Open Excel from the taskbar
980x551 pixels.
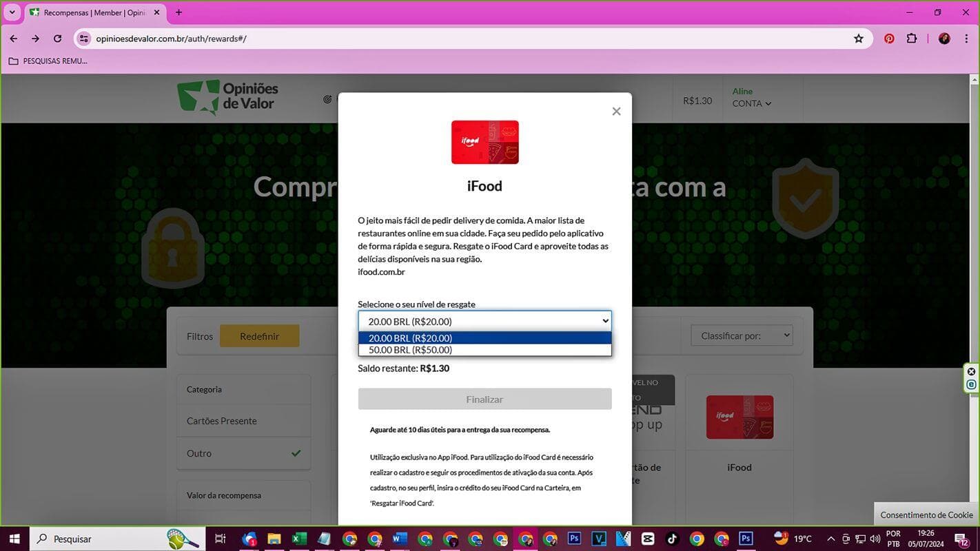click(299, 539)
